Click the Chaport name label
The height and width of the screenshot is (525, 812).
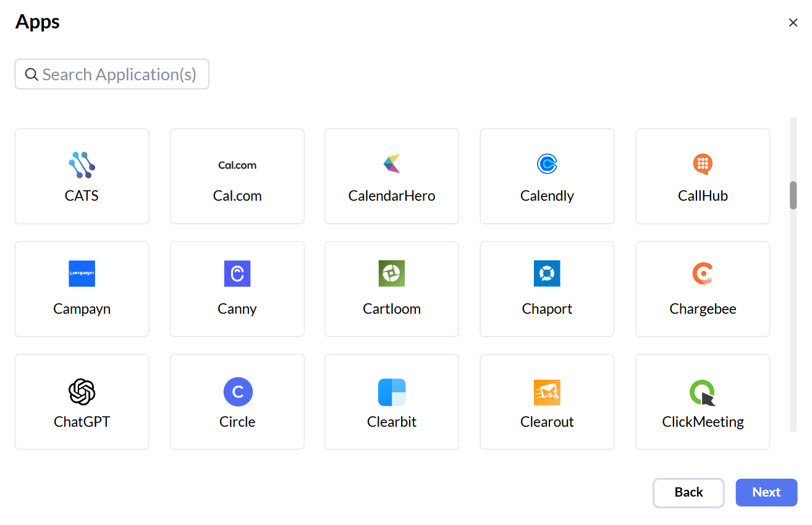pyautogui.click(x=547, y=309)
